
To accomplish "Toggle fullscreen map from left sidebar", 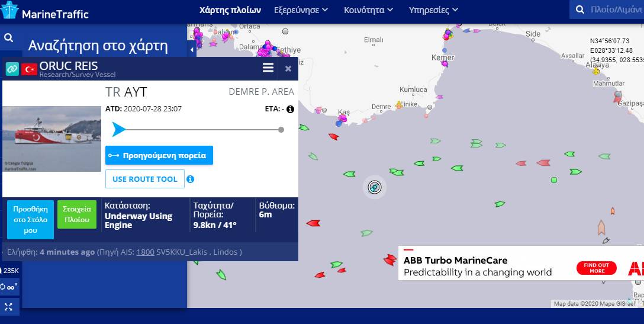I will (x=8, y=307).
